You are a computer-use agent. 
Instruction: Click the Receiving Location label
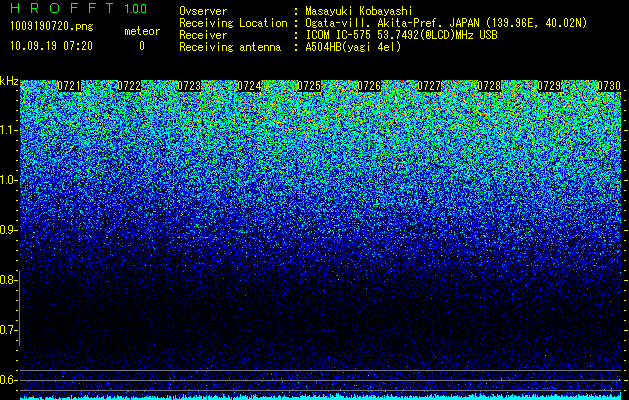(233, 23)
